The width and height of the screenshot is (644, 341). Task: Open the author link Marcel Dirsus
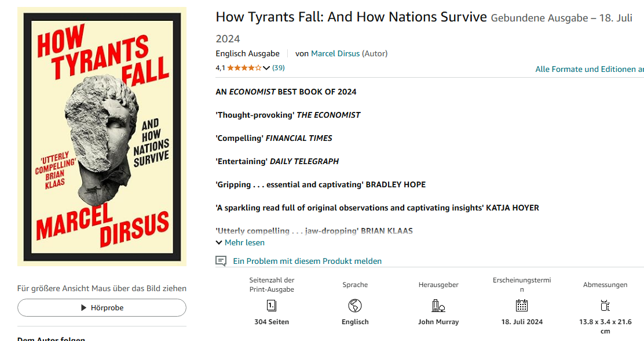[x=335, y=53]
